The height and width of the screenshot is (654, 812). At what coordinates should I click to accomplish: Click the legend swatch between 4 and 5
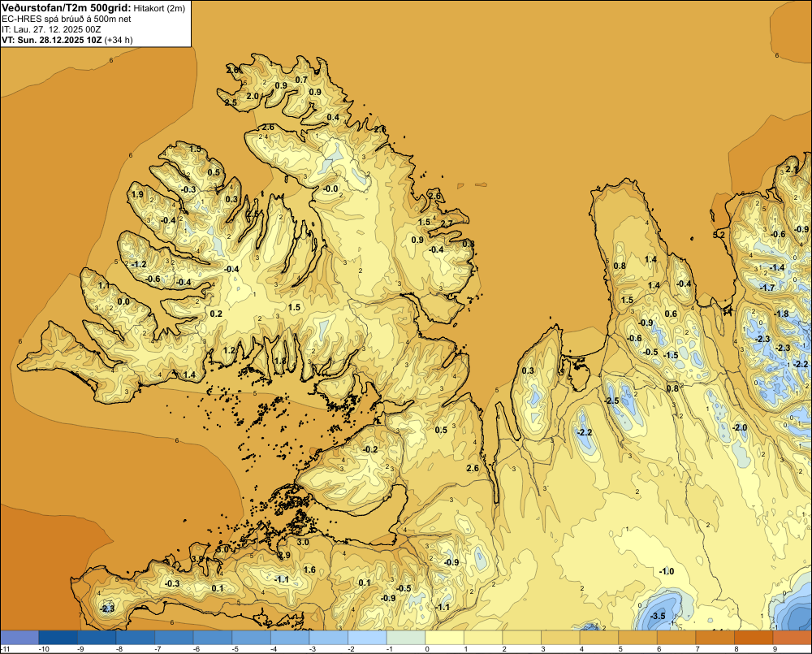pyautogui.click(x=600, y=637)
